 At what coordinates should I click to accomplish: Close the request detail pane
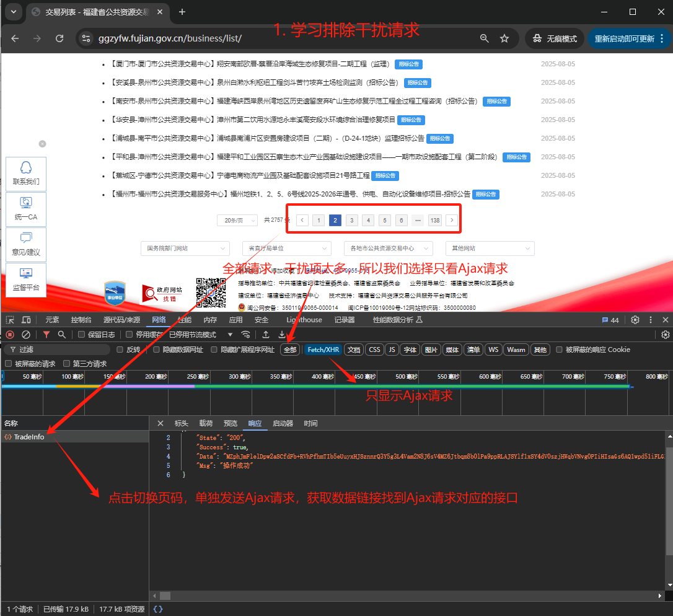click(x=161, y=423)
